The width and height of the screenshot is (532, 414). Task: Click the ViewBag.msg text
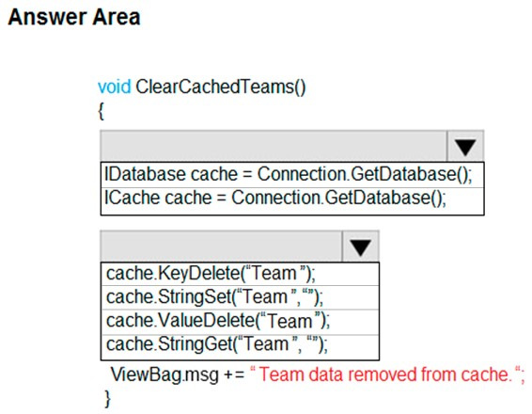coord(164,374)
